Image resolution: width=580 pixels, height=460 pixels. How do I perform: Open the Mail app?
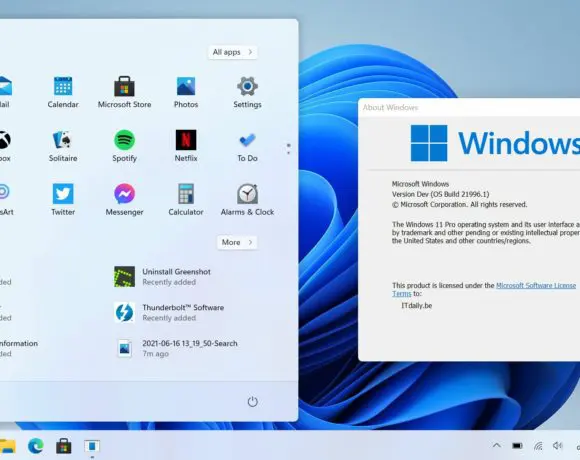(x=5, y=92)
